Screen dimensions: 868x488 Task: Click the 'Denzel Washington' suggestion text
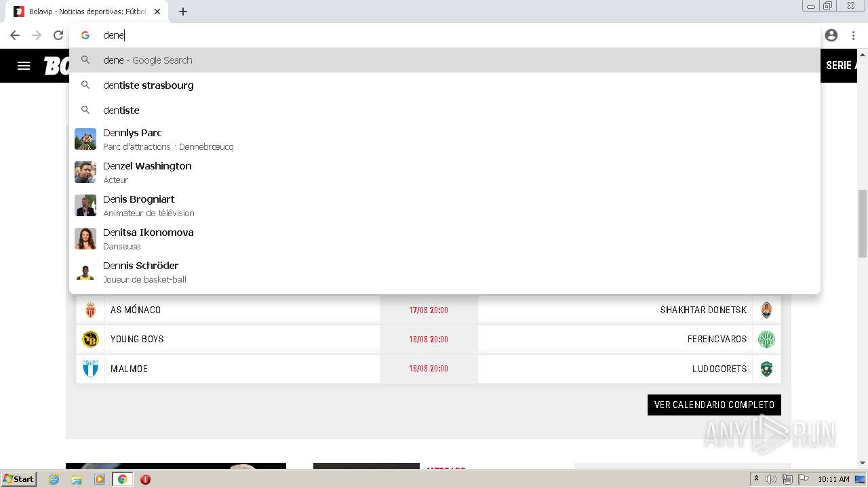(x=147, y=166)
